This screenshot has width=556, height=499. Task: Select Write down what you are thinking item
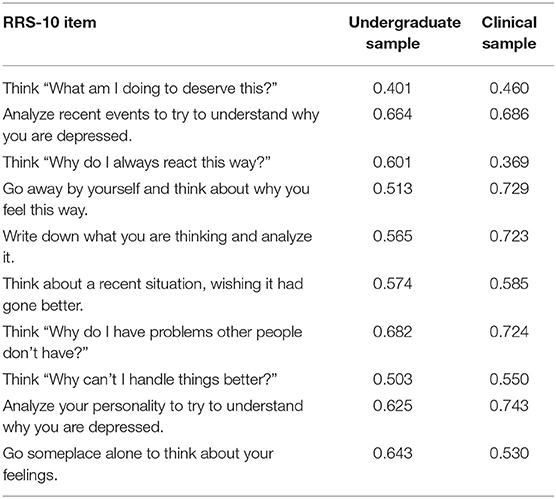tap(157, 247)
